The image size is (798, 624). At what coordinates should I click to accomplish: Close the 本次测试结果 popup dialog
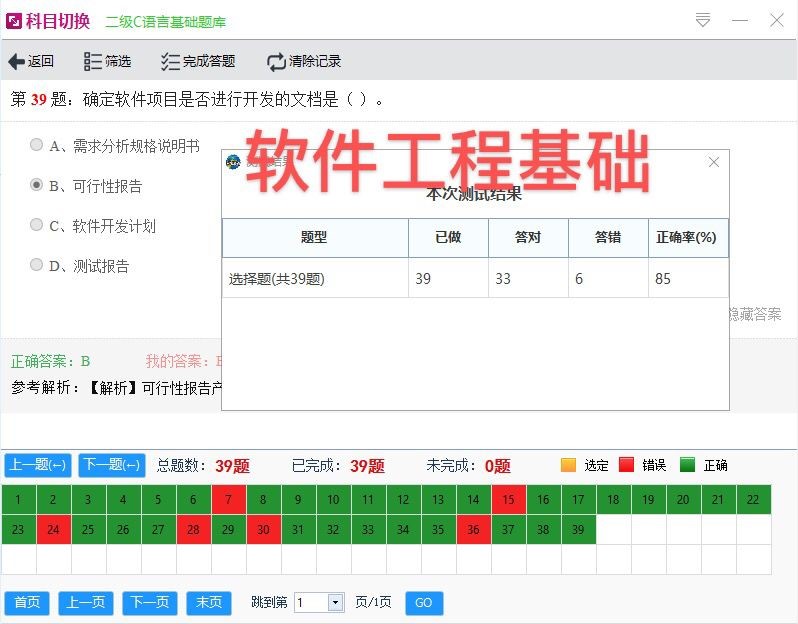713,162
